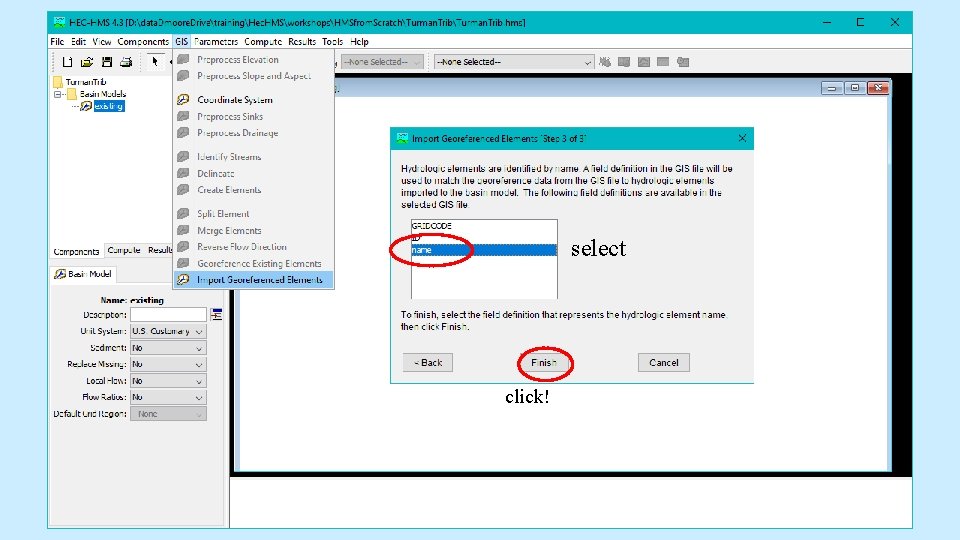The height and width of the screenshot is (540, 960).
Task: Click the HEC-HMS application icon in title bar
Action: 59,23
